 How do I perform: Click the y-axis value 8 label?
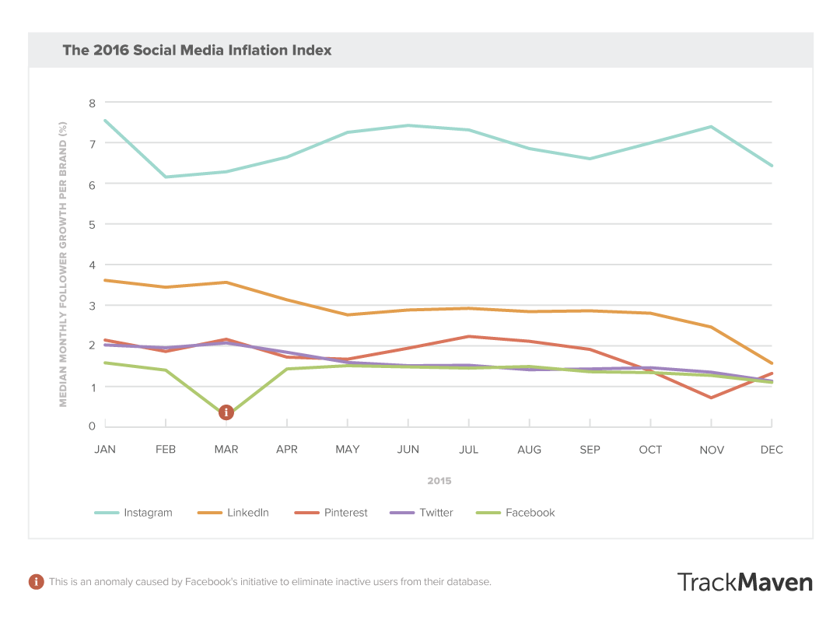click(92, 103)
